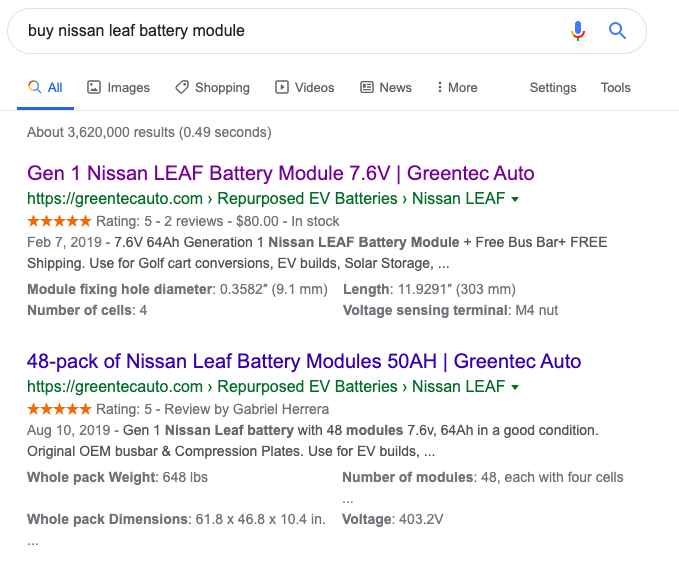The width and height of the screenshot is (679, 568).
Task: Switch to the Shopping results tab
Action: coord(222,87)
